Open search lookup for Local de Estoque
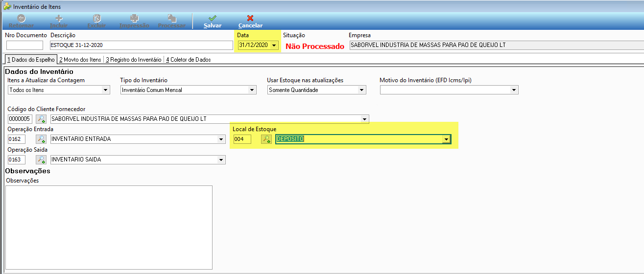The image size is (644, 274). click(x=266, y=139)
